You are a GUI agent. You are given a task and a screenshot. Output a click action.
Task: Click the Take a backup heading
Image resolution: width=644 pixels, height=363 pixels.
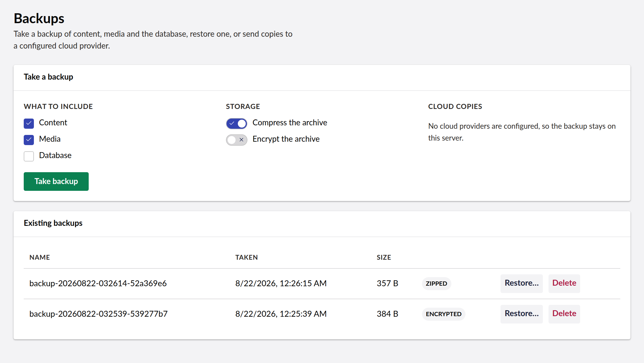point(48,77)
